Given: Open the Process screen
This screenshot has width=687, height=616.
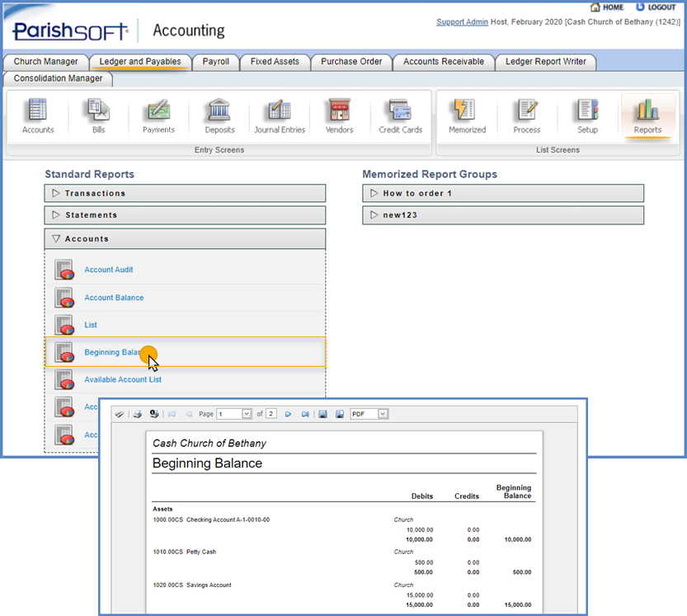Looking at the screenshot, I should pos(527,115).
